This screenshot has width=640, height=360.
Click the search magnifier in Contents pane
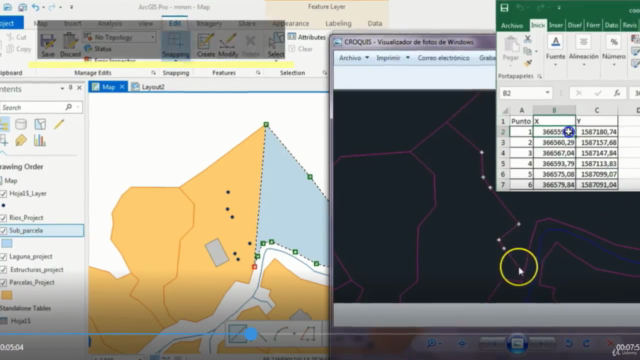69,107
